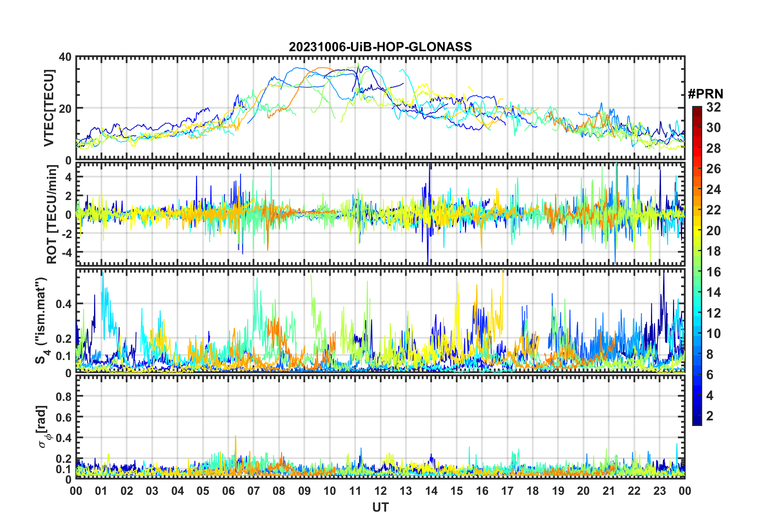
Task: Click the 0.2 tick on the S4 axis
Action: pos(64,338)
